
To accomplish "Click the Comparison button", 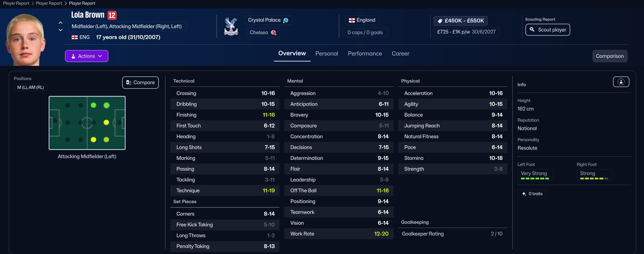I will pos(610,56).
